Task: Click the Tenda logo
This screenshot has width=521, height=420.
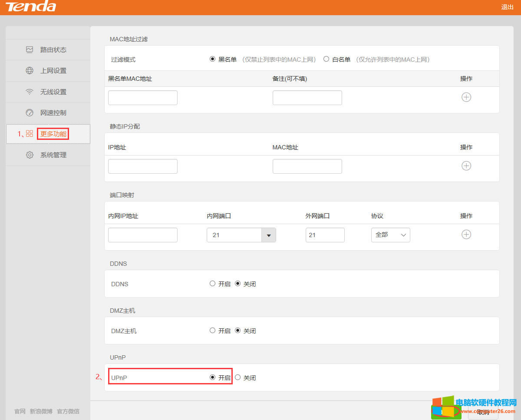Action: (30, 7)
